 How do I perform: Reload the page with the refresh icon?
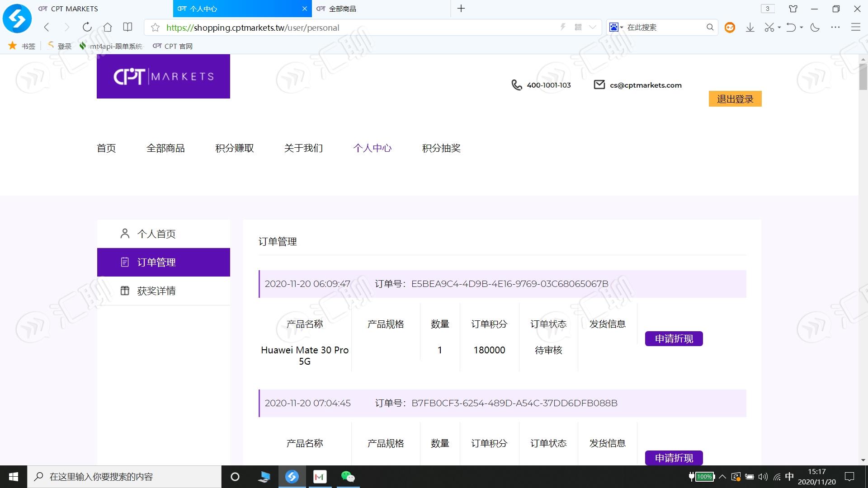[x=87, y=27]
